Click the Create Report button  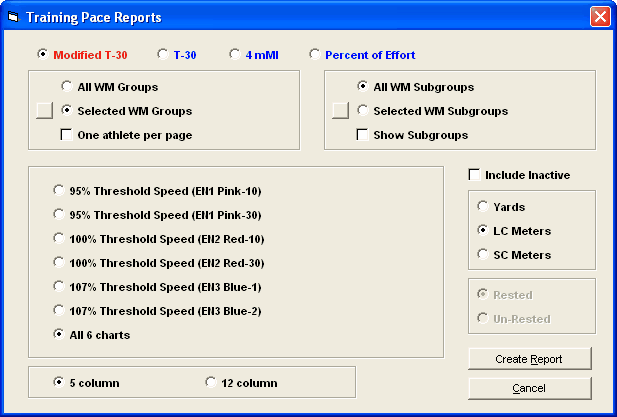click(529, 359)
